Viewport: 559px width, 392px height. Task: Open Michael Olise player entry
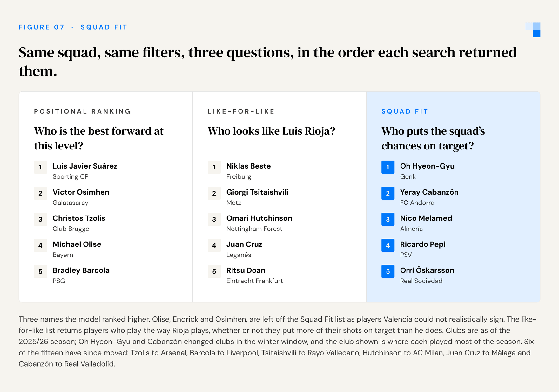pyautogui.click(x=77, y=249)
